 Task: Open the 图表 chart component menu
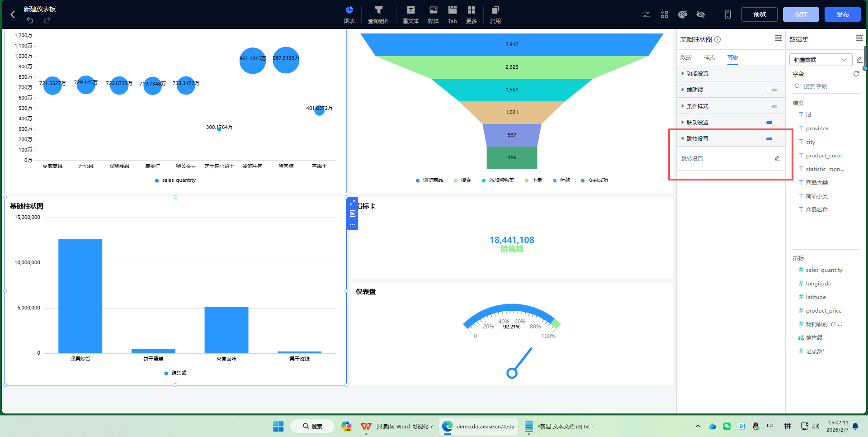click(349, 14)
